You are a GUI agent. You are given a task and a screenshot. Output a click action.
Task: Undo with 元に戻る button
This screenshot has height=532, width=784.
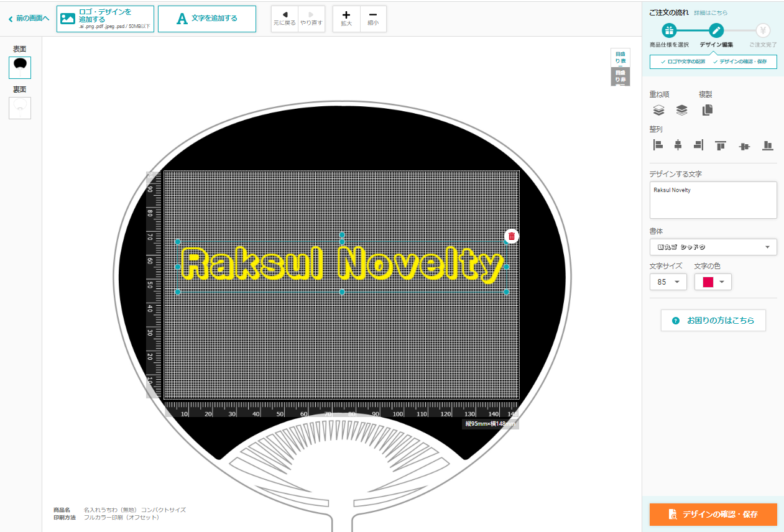pos(285,19)
